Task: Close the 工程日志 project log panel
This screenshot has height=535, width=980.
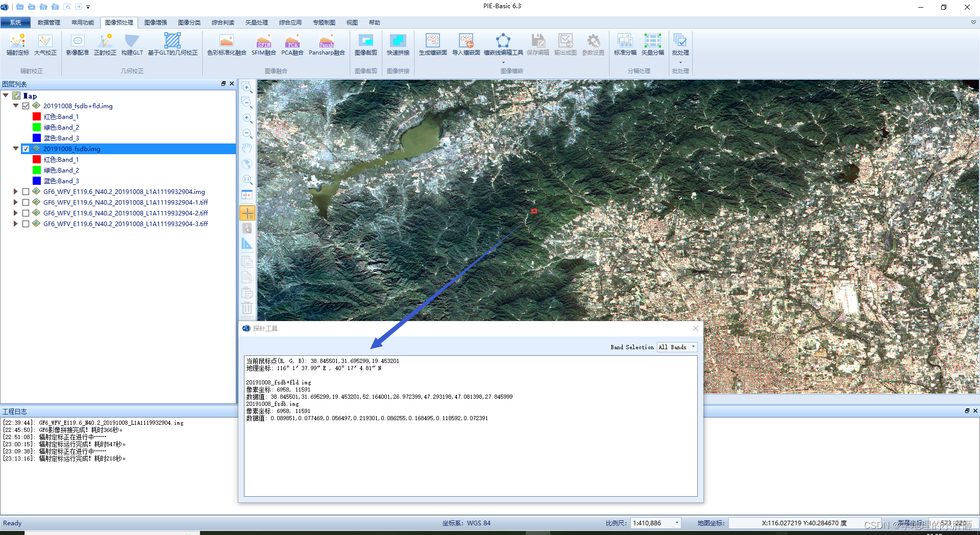Action: pyautogui.click(x=975, y=411)
